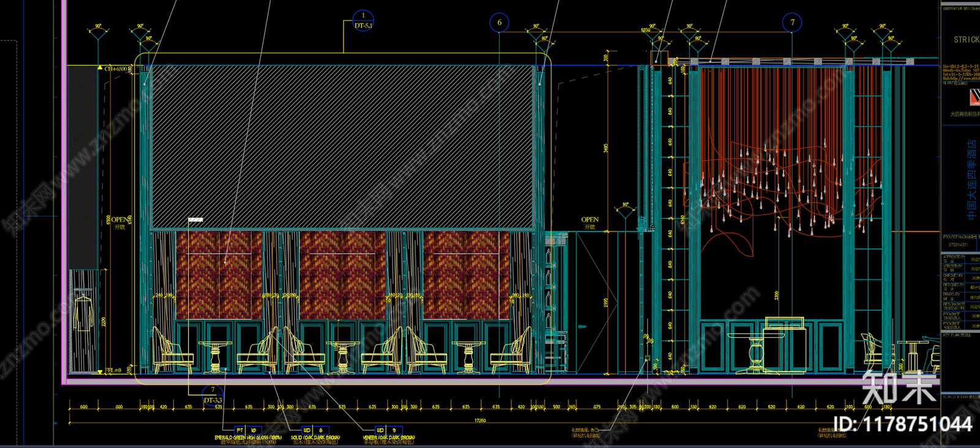Viewport: 980px width, 448px height.
Task: Pick the PT 10 material tag
Action: click(x=248, y=430)
